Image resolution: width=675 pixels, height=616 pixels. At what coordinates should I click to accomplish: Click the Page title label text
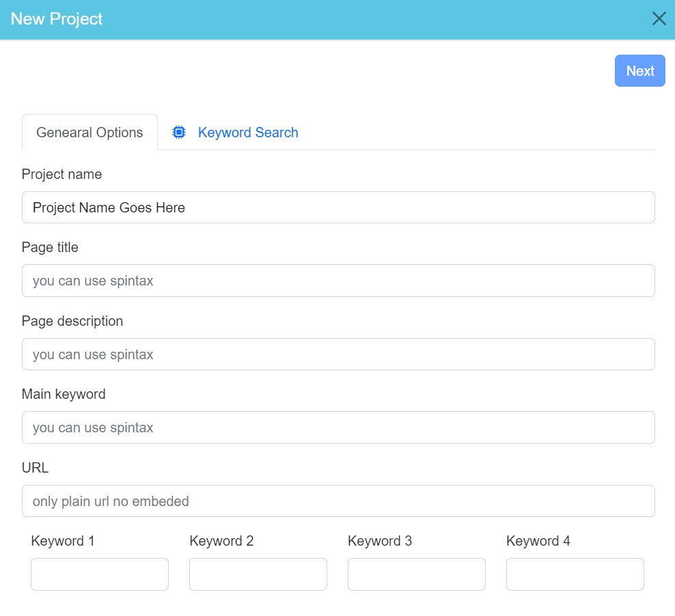50,247
